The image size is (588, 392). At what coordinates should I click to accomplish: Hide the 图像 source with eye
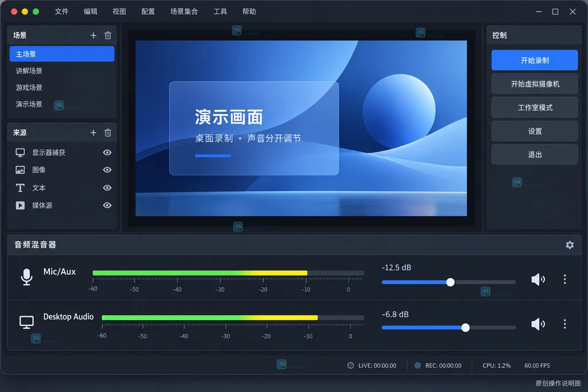[x=107, y=170]
